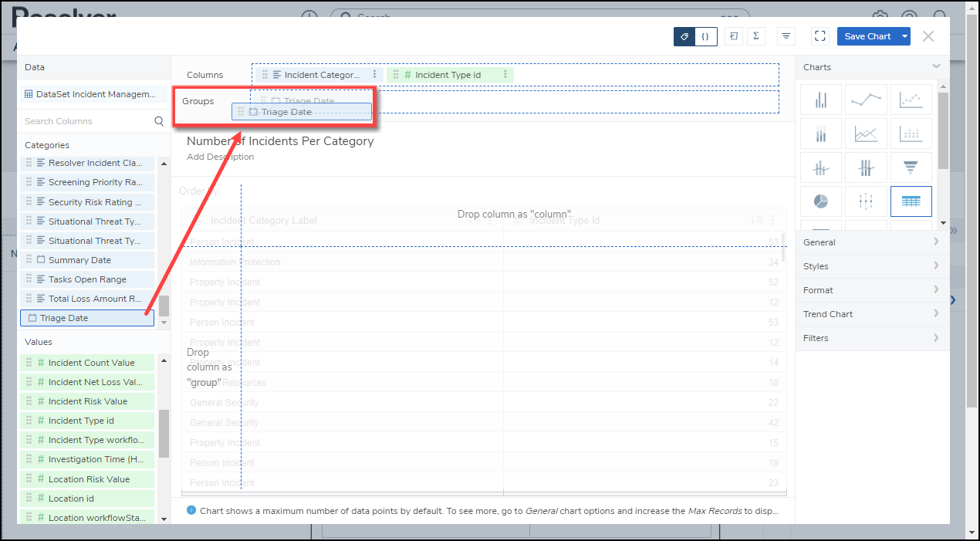Select Location id value item
Screen dimensions: 980x541
tap(87, 499)
